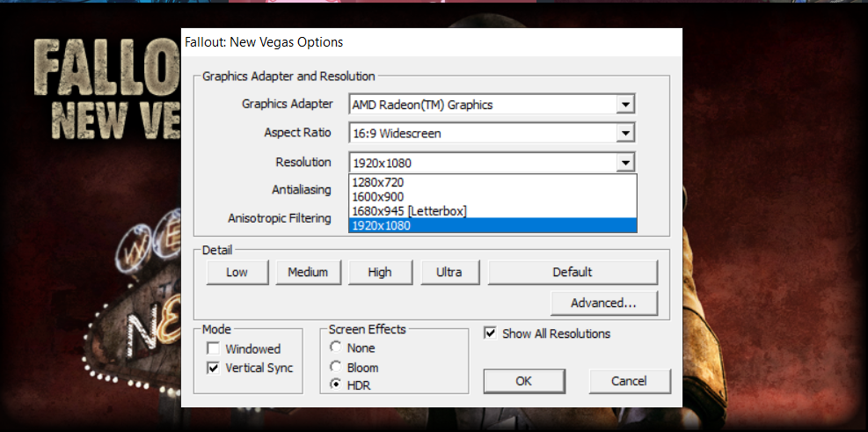Disable the Vertical Sync checkbox

[x=214, y=368]
